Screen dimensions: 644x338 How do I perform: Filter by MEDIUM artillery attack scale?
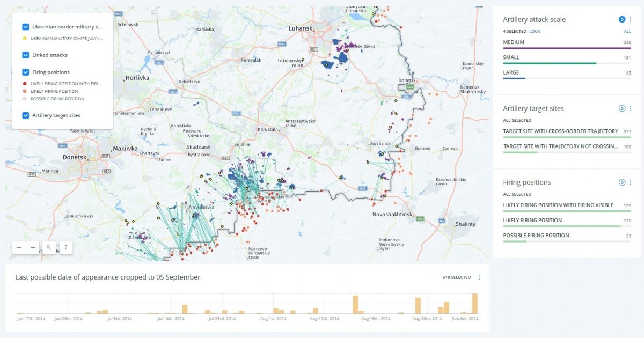pyautogui.click(x=514, y=42)
